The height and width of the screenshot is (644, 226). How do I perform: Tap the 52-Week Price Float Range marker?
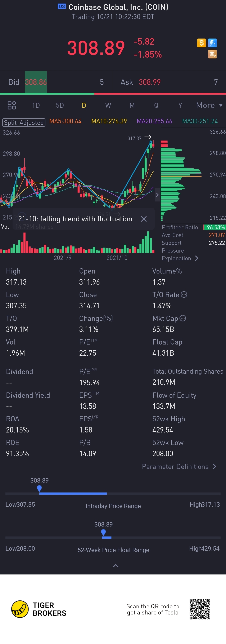(103, 533)
